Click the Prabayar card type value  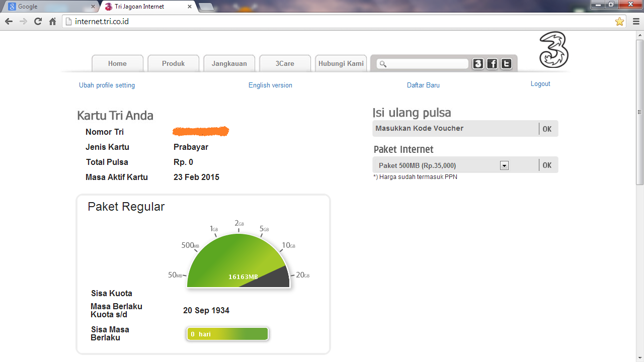tap(191, 147)
